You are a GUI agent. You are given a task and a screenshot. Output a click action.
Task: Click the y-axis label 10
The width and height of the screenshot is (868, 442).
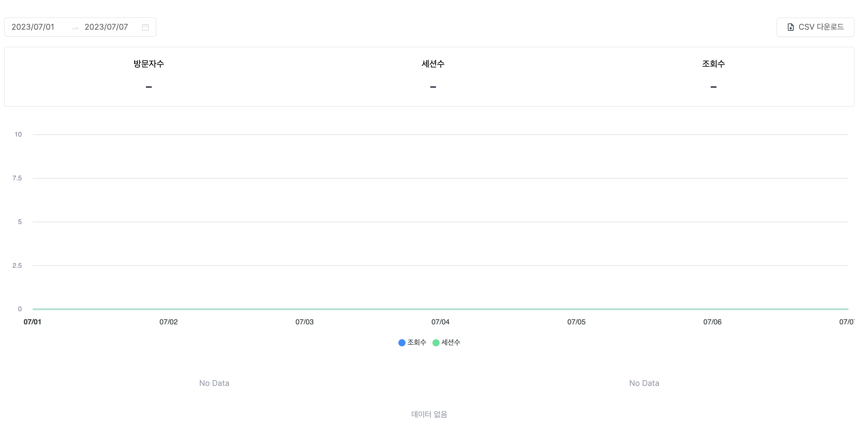click(x=18, y=134)
